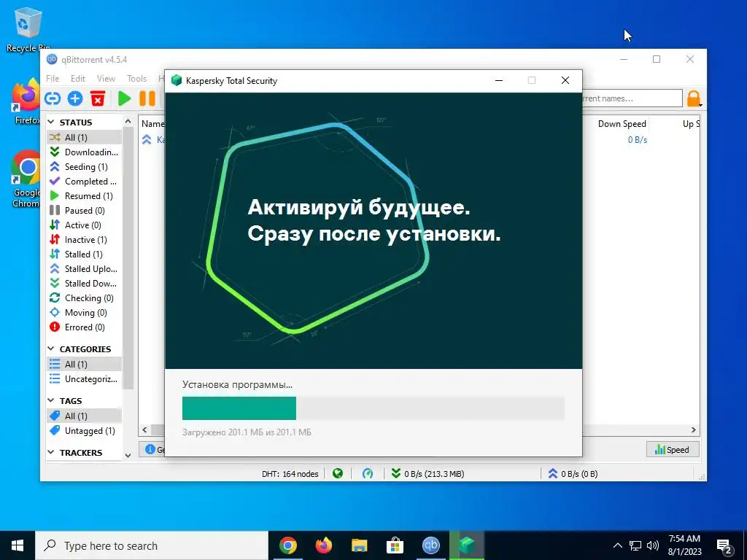Click the torrent list scroll left arrow
The image size is (747, 560).
click(x=145, y=429)
